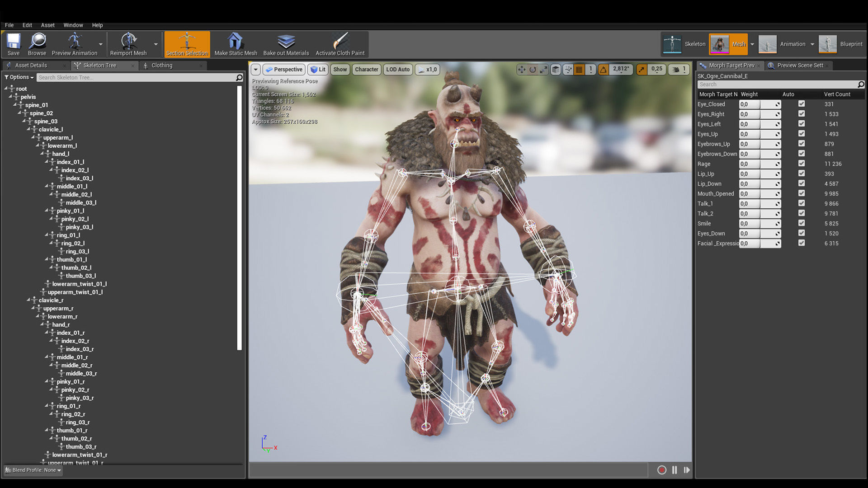Click the Bake out Materials icon
Screen dimensions: 868x488
(x=286, y=44)
